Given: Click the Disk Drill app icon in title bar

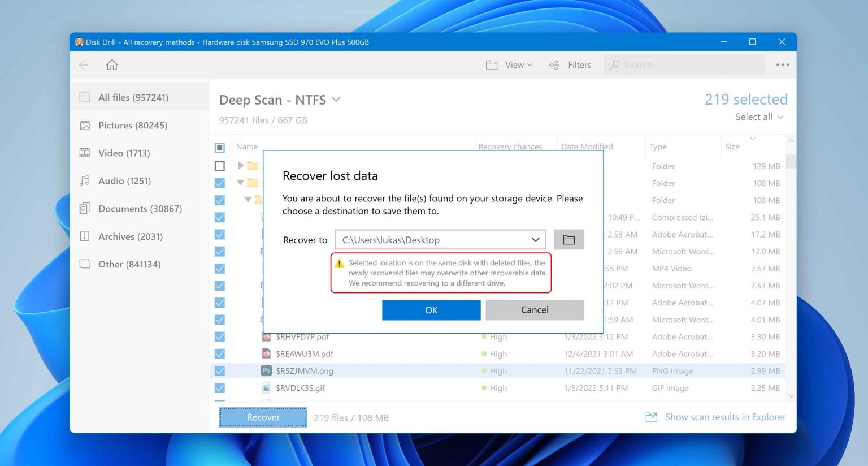Looking at the screenshot, I should pyautogui.click(x=79, y=42).
